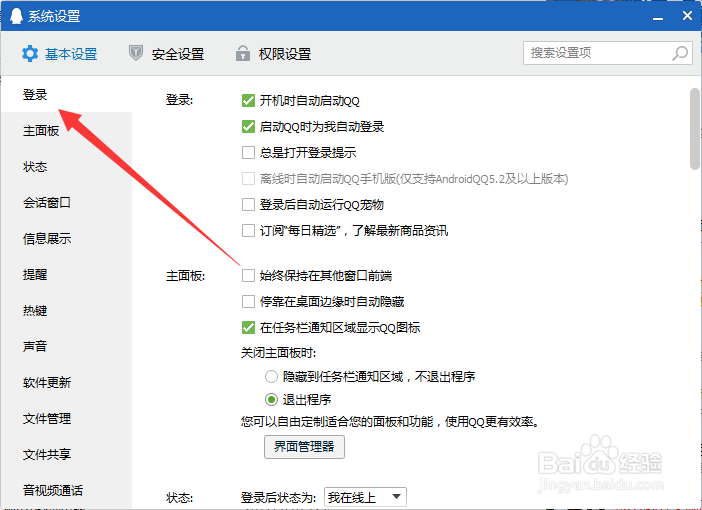Select 音视频通话 in the sidebar
Viewport: 702px width, 510px height.
(66, 490)
